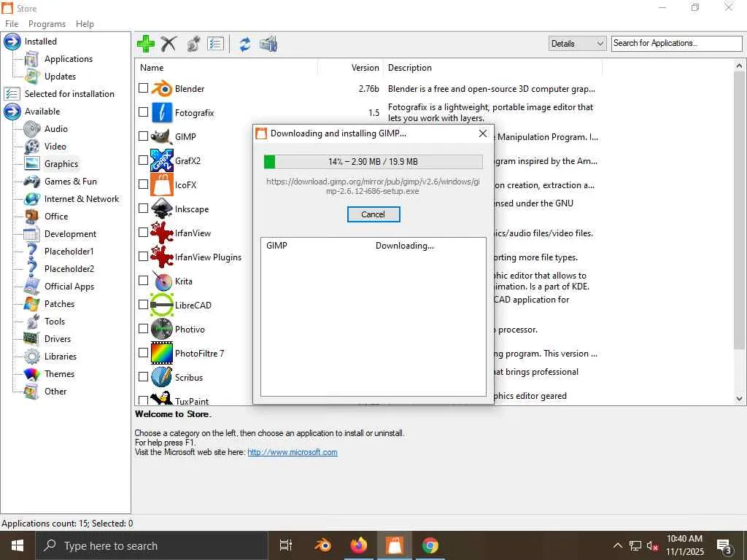
Task: Click the Windows taskbar search box
Action: pyautogui.click(x=152, y=545)
